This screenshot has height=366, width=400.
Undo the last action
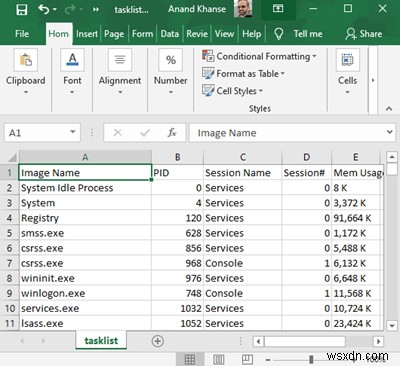[44, 9]
